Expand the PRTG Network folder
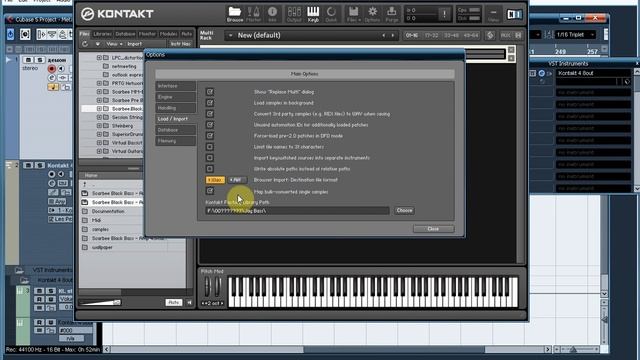Image resolution: width=640 pixels, height=360 pixels. pos(99,83)
